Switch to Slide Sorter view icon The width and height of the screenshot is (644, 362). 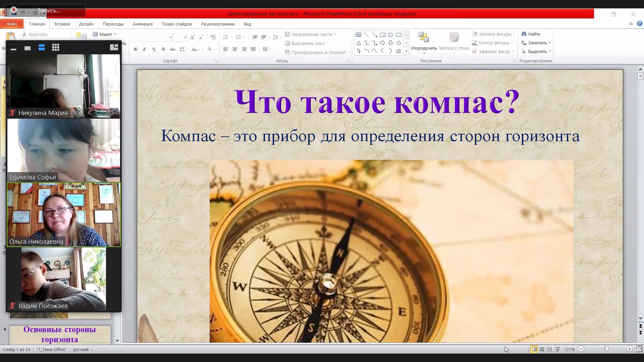coord(542,349)
